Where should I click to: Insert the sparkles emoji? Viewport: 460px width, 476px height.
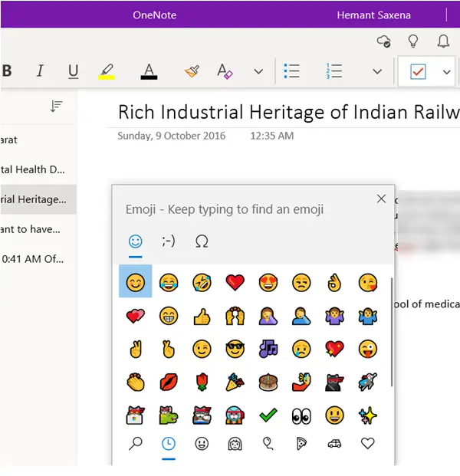click(x=368, y=415)
